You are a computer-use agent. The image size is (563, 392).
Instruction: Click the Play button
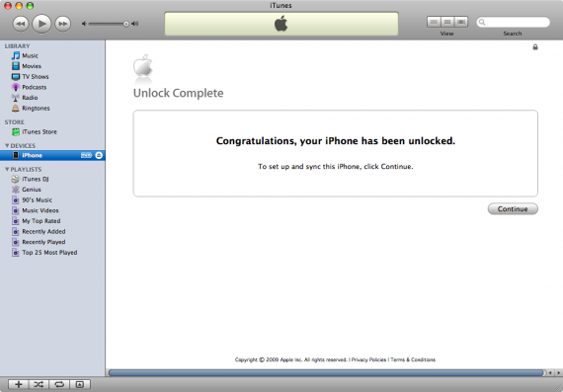point(41,24)
